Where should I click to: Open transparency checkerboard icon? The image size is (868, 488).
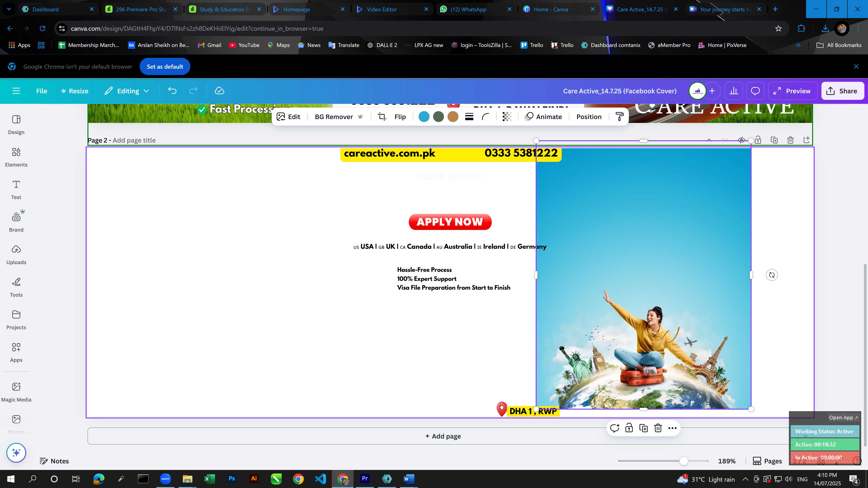pos(507,117)
